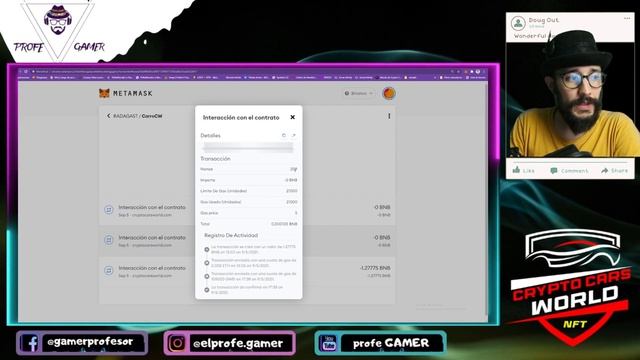Go back using the arrow beside RADAGAST
This screenshot has height=360, width=640.
pyautogui.click(x=108, y=116)
